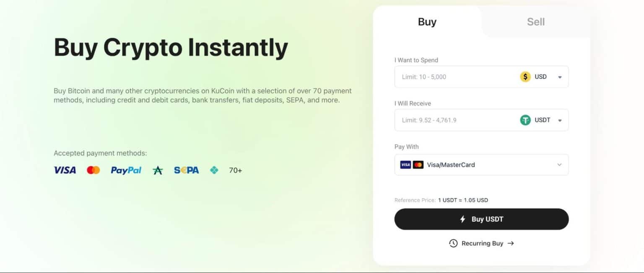Click the teal diamond payment icon
The width and height of the screenshot is (644, 273).
coord(214,170)
